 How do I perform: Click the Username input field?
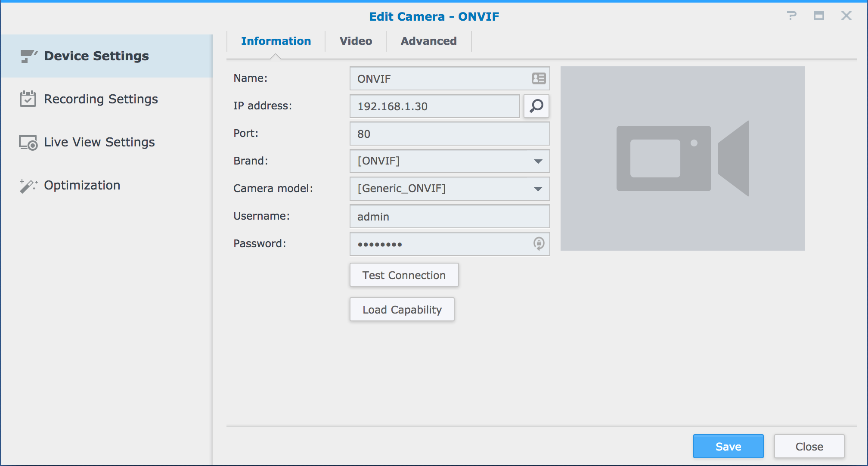click(x=449, y=216)
